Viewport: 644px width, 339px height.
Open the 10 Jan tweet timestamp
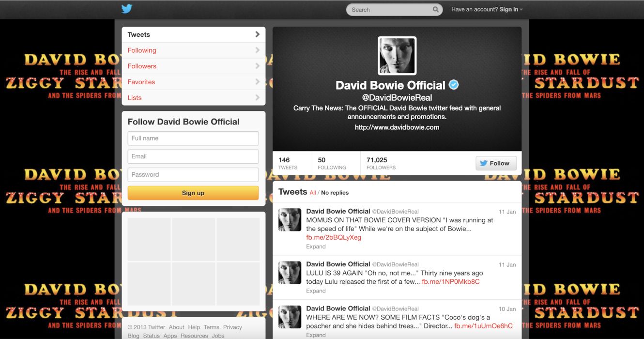(x=507, y=309)
